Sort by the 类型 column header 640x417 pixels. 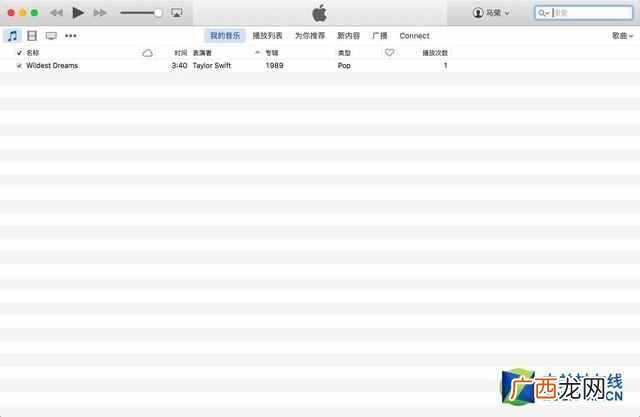coord(344,53)
